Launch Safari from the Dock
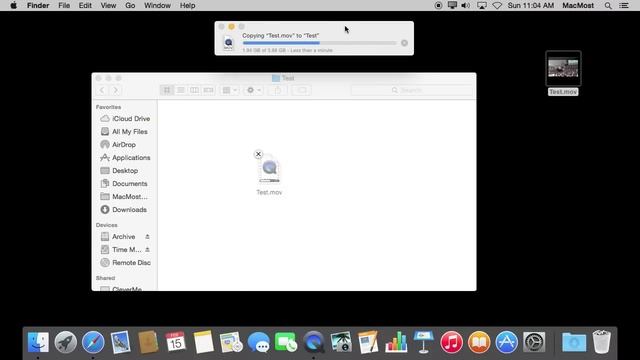 (93, 342)
